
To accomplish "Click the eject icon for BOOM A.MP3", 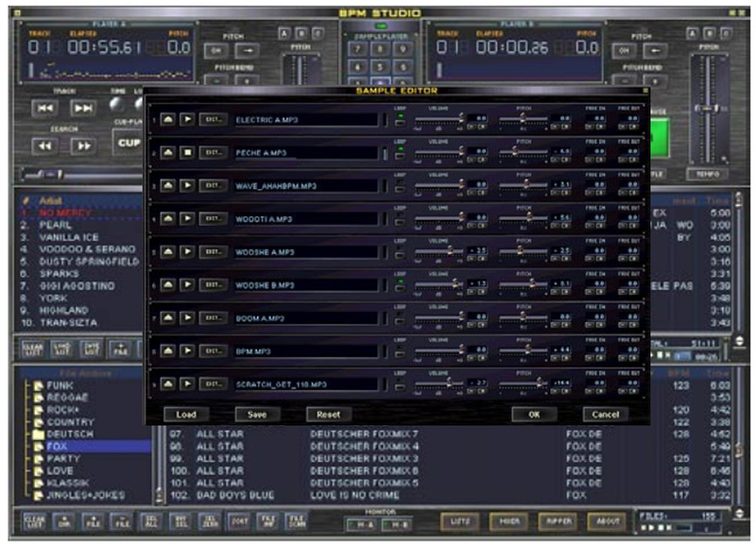I will (x=167, y=317).
